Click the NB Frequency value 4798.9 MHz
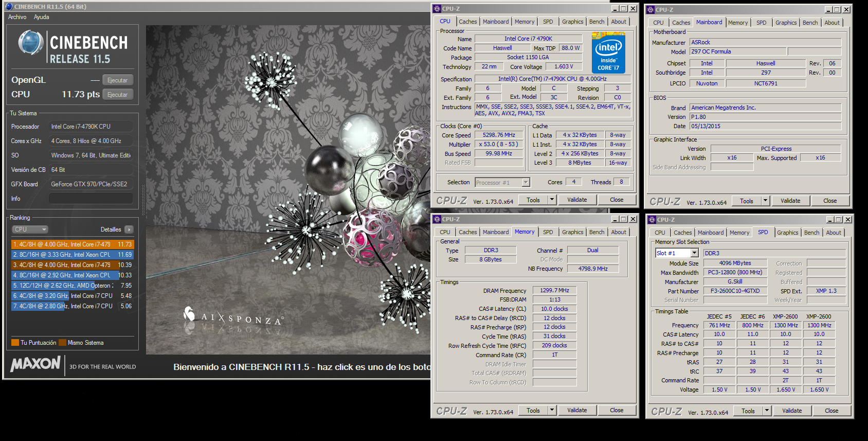This screenshot has width=868, height=441. 593,269
